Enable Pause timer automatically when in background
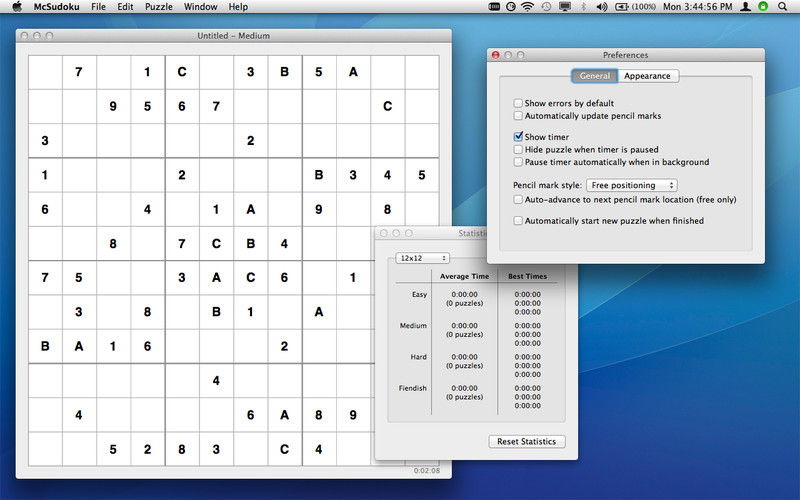Image resolution: width=800 pixels, height=500 pixels. pos(518,162)
